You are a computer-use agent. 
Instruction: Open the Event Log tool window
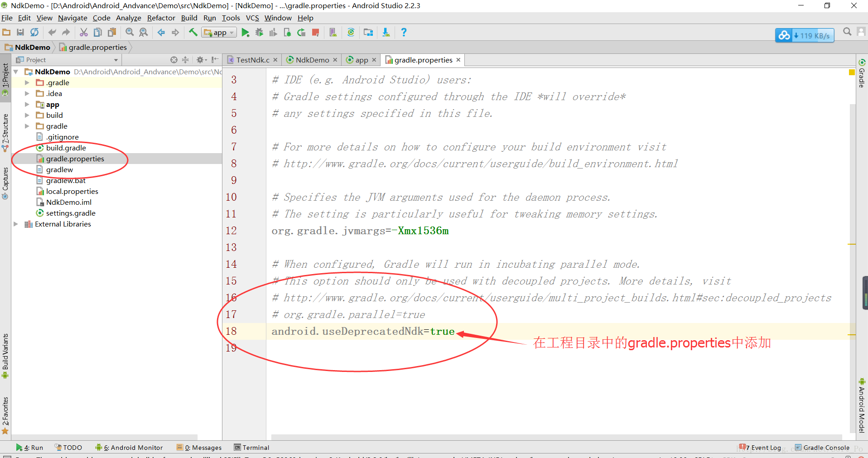(761, 448)
